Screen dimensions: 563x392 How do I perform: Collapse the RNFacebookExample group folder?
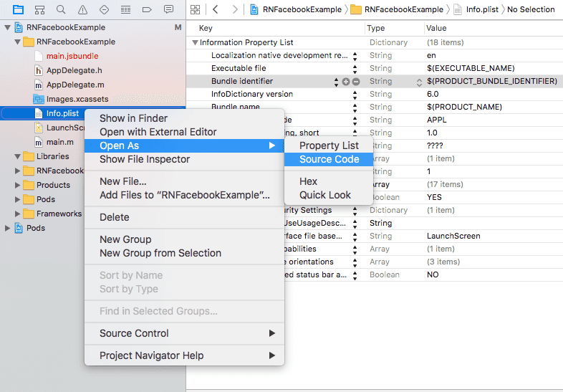coord(17,42)
